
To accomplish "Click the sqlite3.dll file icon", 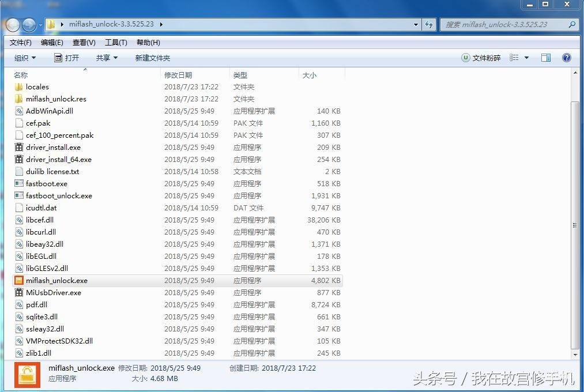I will [19, 317].
